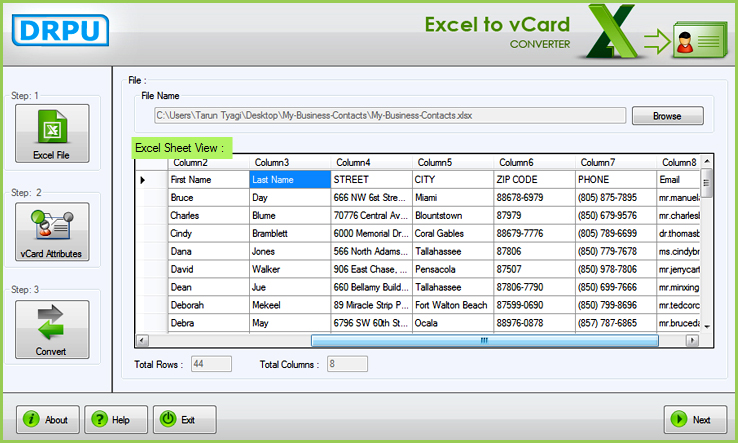Select the STREET cell
738x443 pixels.
coord(371,180)
